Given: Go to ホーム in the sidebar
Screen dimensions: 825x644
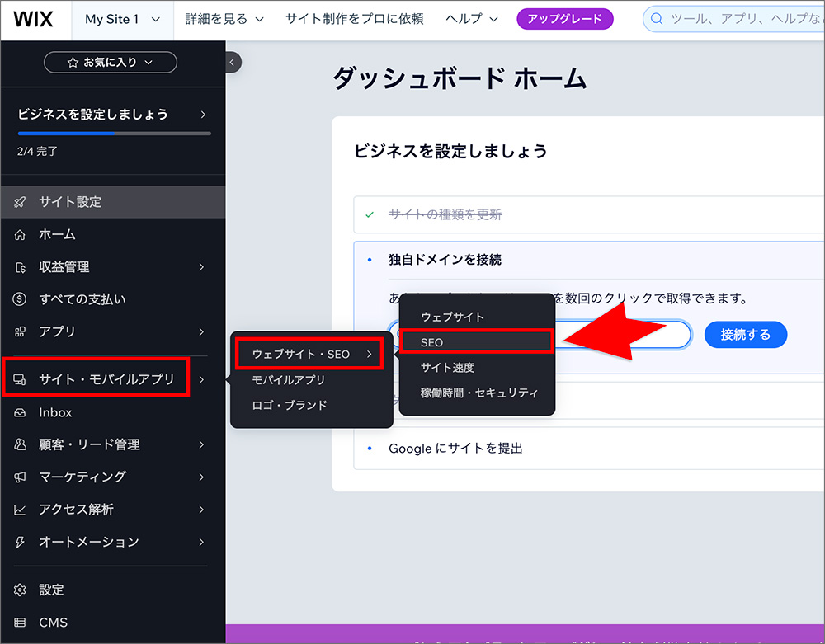Looking at the screenshot, I should point(113,234).
